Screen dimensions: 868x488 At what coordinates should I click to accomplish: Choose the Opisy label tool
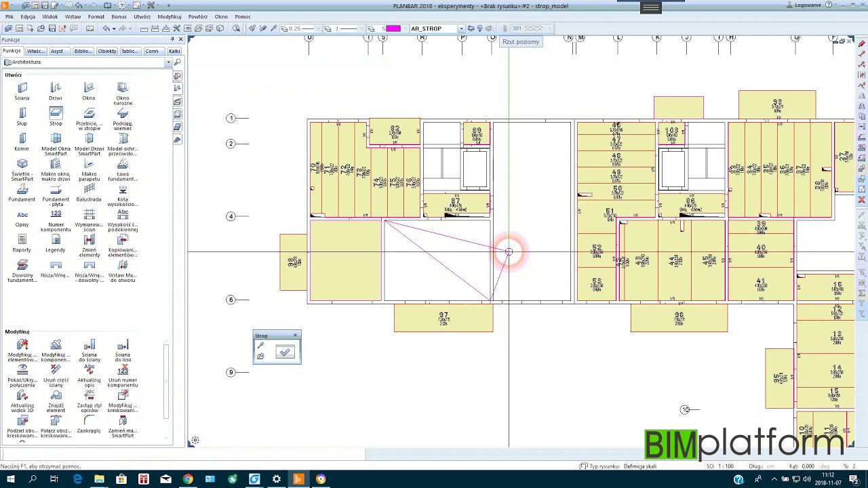point(22,219)
